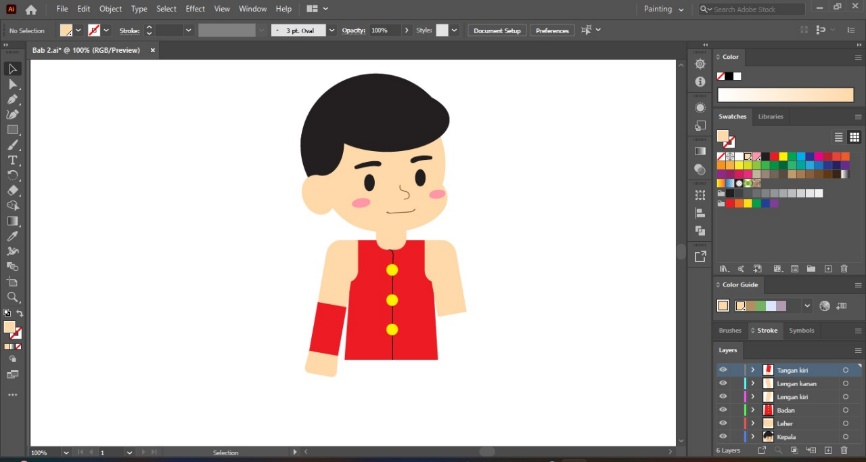The width and height of the screenshot is (866, 462).
Task: Hide the Lengan kanan layer
Action: pos(723,383)
